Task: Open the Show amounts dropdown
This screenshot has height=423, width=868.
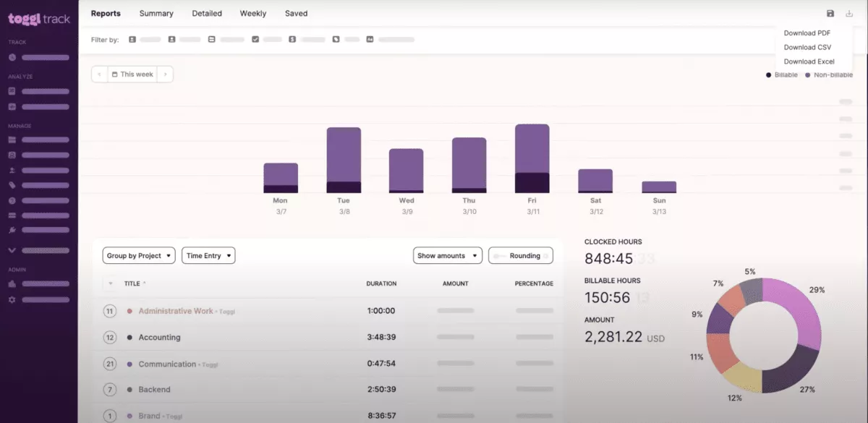Action: coord(447,255)
